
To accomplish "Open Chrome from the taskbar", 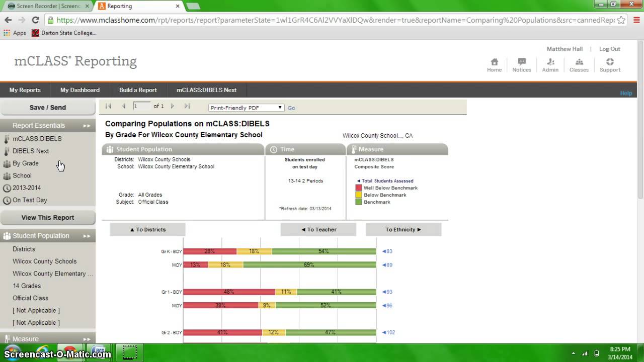I will click(70, 352).
